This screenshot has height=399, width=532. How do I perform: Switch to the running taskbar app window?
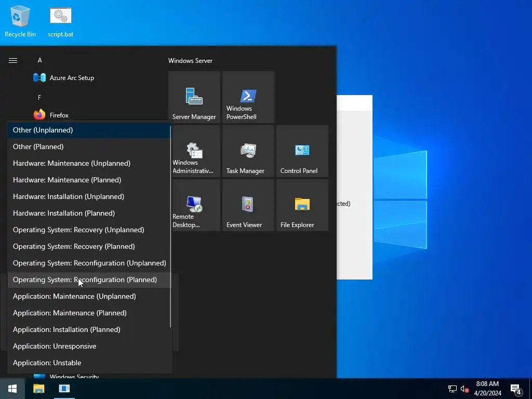pos(64,389)
